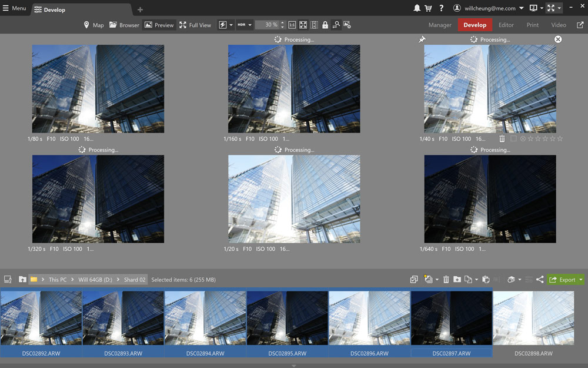Expand the batch rename dropdown arrow
This screenshot has width=588, height=368.
[437, 279]
